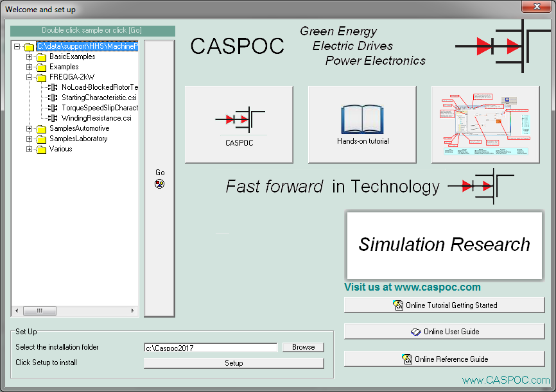Expand the Examples tree node
This screenshot has height=392, width=556.
(x=29, y=67)
